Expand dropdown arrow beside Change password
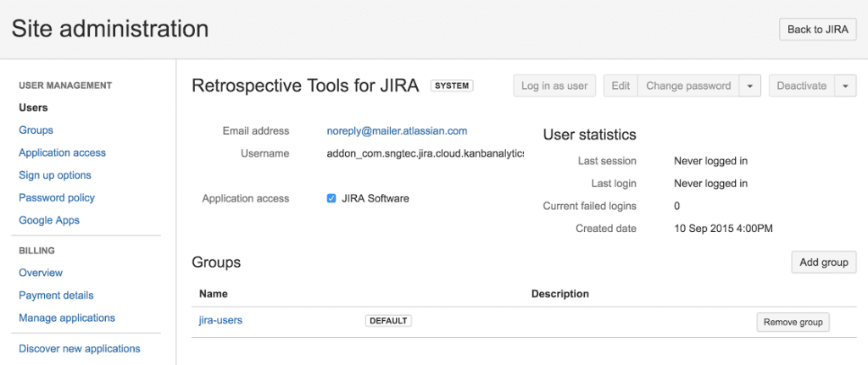Screen dimensions: 868x365 [x=750, y=86]
